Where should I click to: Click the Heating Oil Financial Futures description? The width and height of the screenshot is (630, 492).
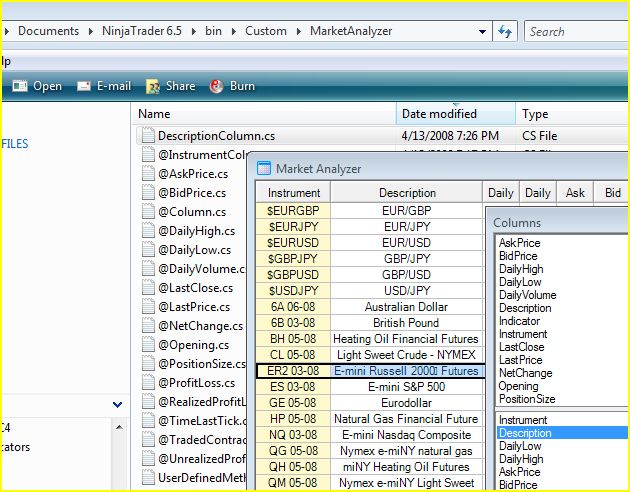(406, 339)
